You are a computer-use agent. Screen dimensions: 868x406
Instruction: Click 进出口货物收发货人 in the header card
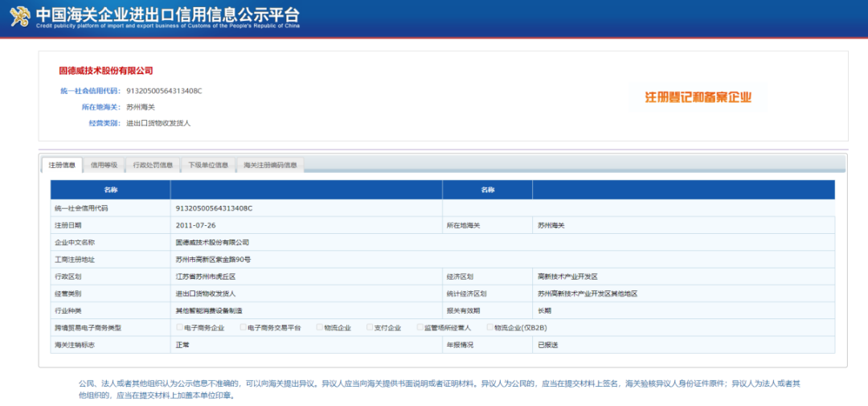point(158,123)
